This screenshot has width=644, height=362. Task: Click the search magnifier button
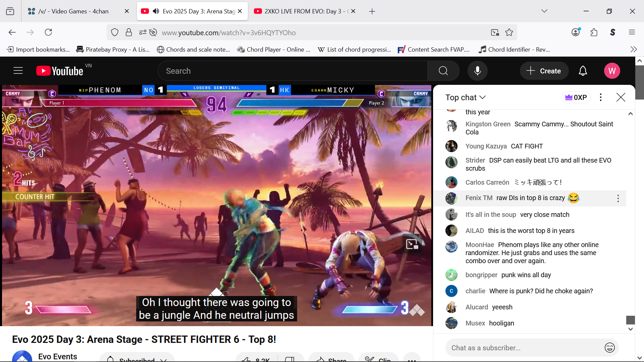coord(443,71)
